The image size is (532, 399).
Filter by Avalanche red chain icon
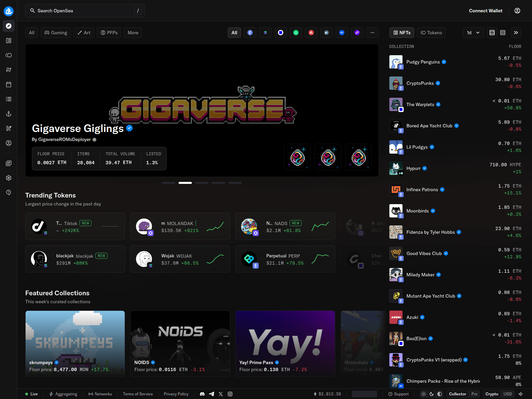click(311, 33)
